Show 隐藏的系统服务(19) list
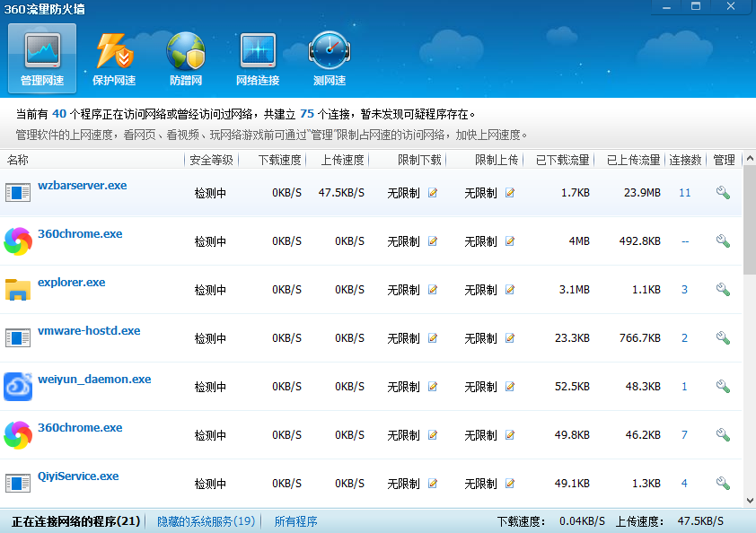This screenshot has height=533, width=756. coord(206,521)
